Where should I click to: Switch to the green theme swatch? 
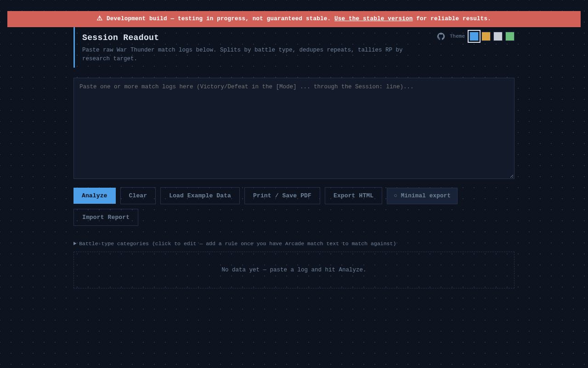pyautogui.click(x=510, y=36)
